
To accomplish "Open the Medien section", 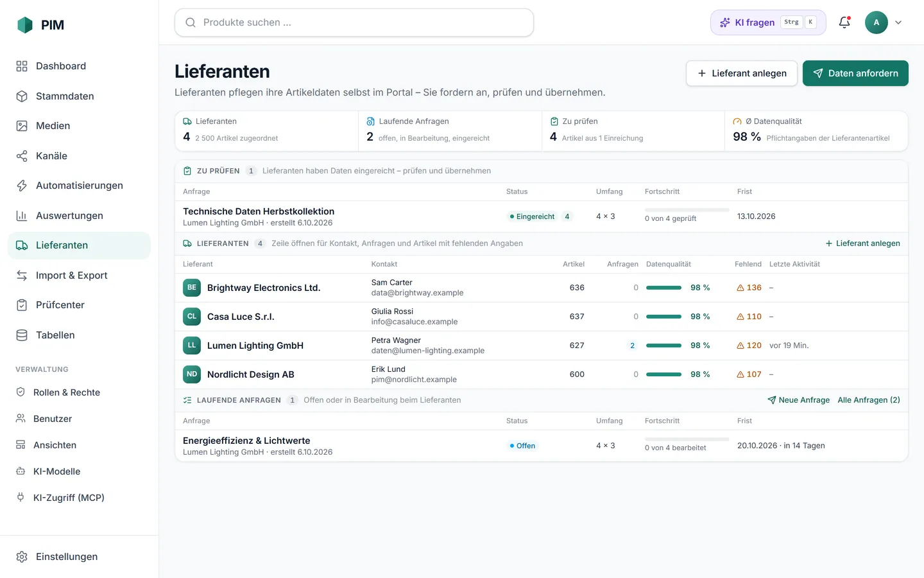I will (79, 126).
